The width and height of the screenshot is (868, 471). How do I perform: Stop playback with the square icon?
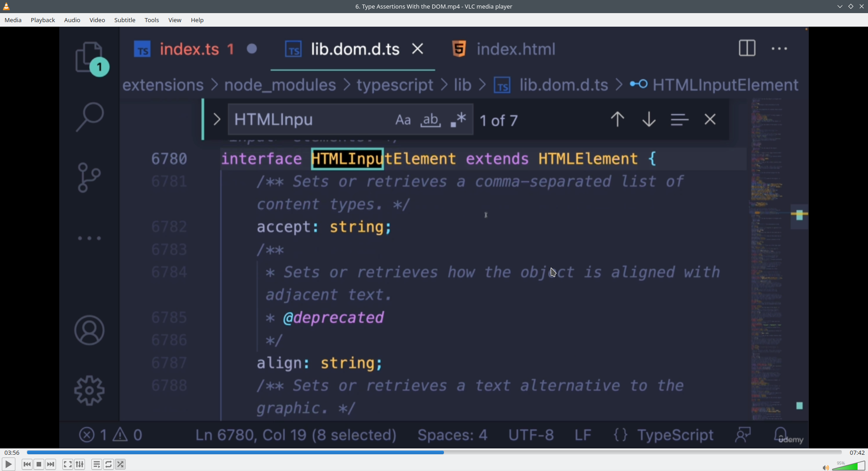coord(39,464)
